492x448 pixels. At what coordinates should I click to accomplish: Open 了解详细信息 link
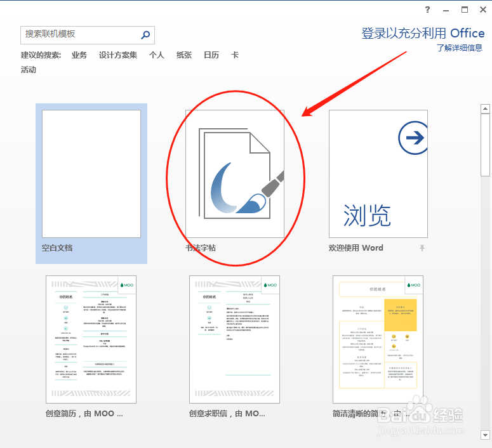coord(460,48)
